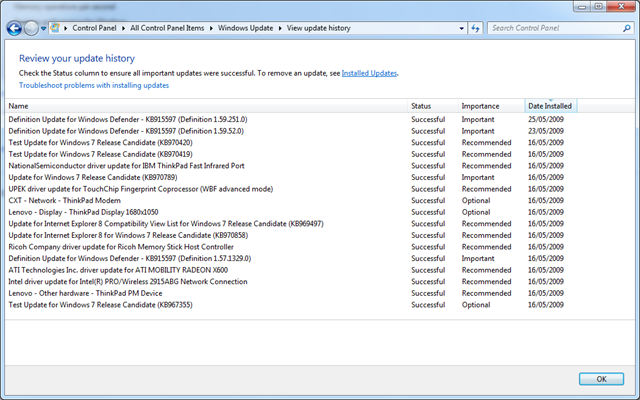Open address bar history dropdown
Viewport: 640px width, 400px height.
click(461, 28)
